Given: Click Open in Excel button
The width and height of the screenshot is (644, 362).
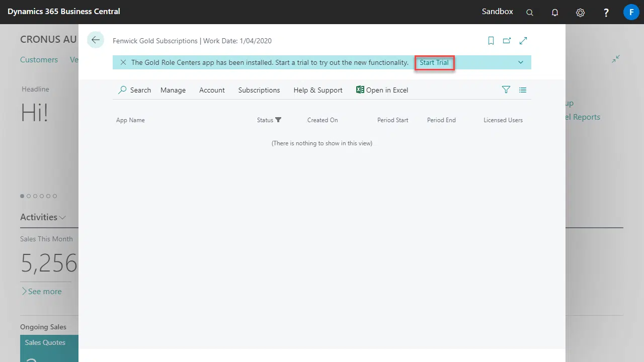Looking at the screenshot, I should (x=382, y=90).
